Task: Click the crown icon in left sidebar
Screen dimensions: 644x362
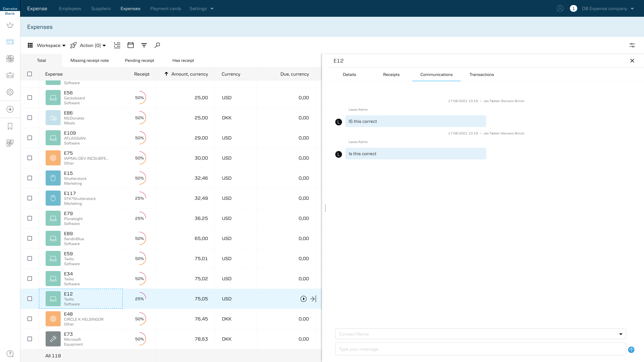Action: point(10,25)
